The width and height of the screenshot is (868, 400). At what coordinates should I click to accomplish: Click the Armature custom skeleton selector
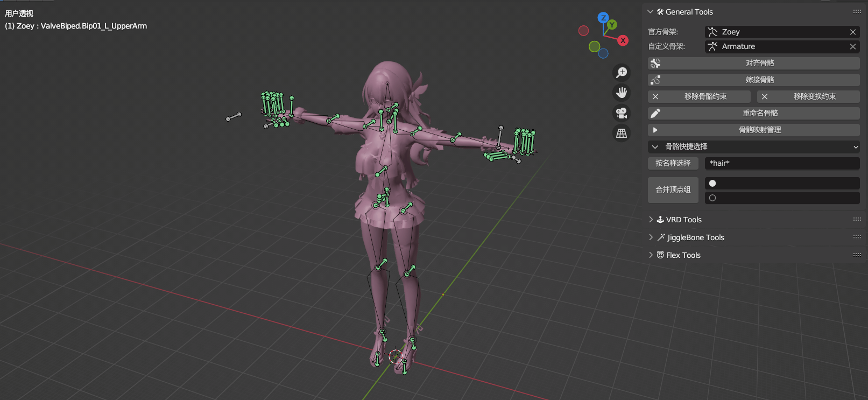click(x=782, y=46)
